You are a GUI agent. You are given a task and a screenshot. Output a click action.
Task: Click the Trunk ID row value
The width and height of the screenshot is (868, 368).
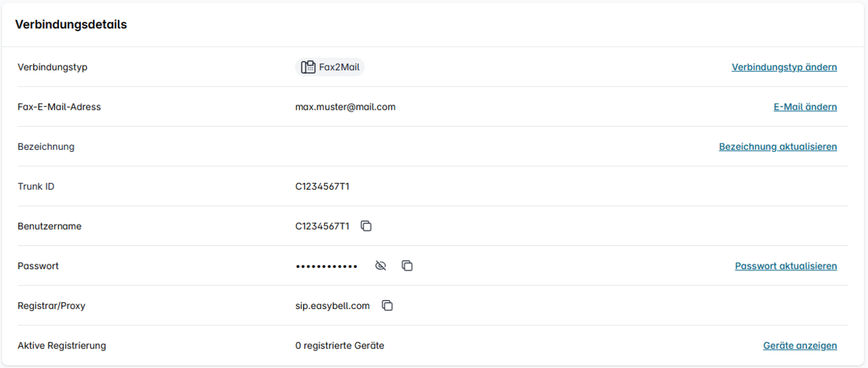tap(322, 186)
